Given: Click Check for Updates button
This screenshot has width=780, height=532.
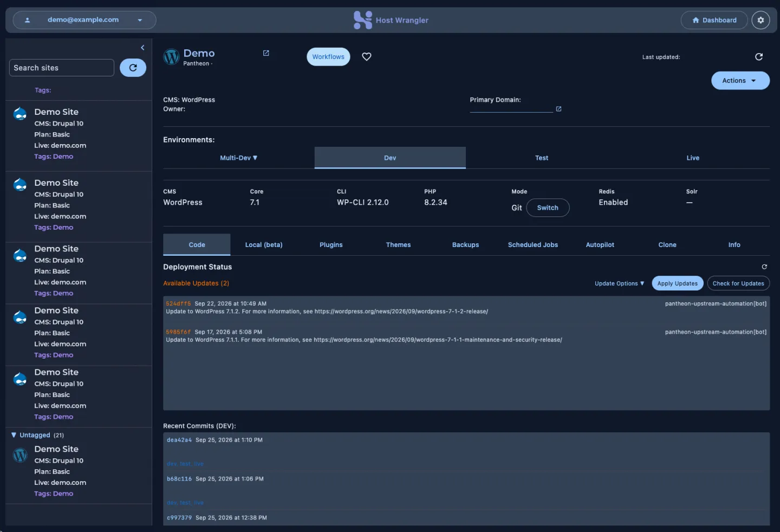Looking at the screenshot, I should (x=738, y=283).
